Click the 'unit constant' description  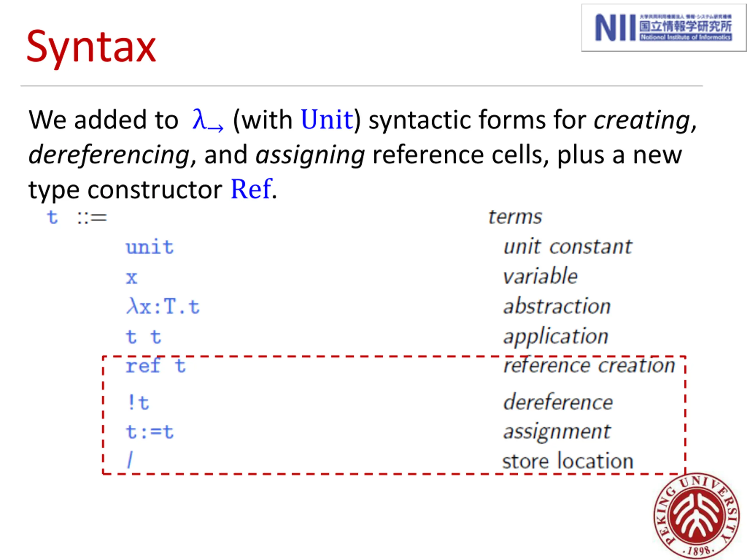click(568, 246)
